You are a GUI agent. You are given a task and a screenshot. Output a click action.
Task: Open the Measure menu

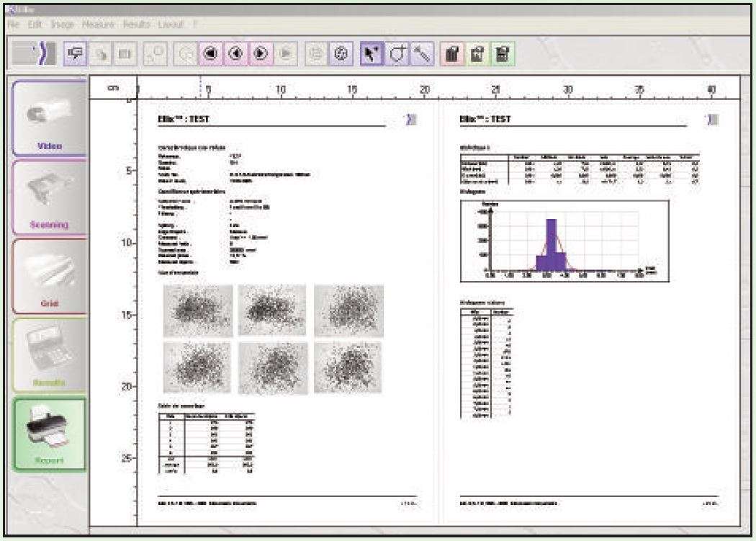point(98,24)
